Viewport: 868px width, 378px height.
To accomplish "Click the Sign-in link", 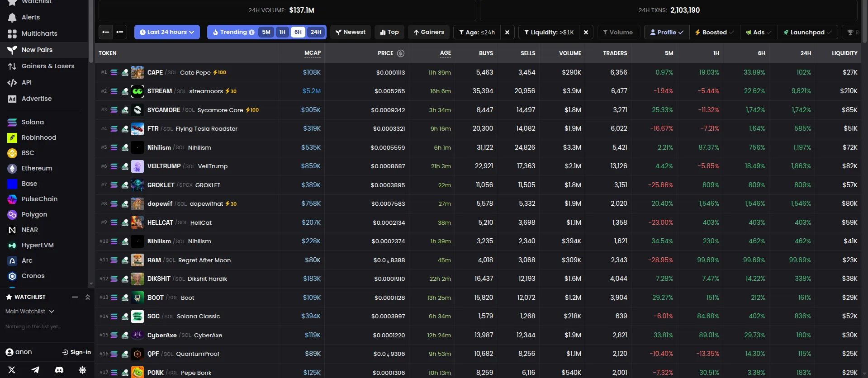I will 76,352.
